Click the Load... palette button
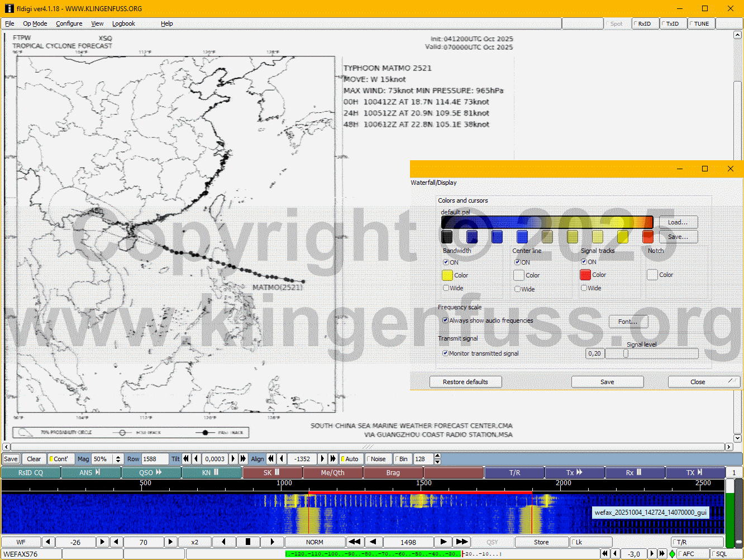744x560 pixels. pos(678,222)
